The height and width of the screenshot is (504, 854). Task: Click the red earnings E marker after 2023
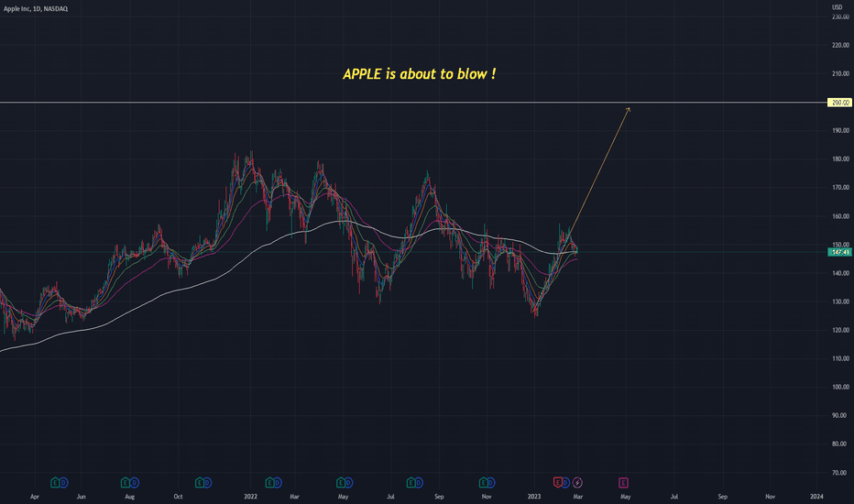point(557,482)
